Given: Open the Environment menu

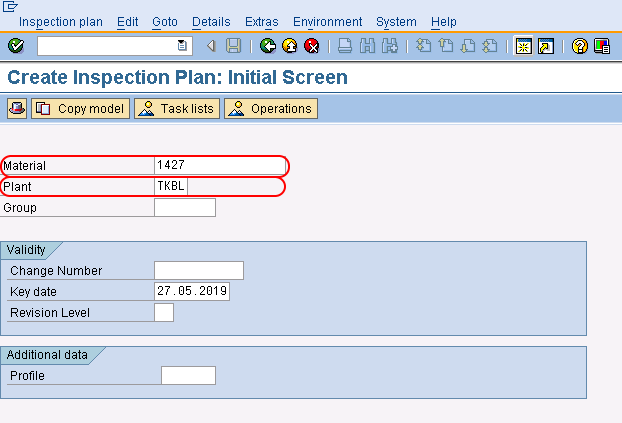Looking at the screenshot, I should (x=327, y=22).
